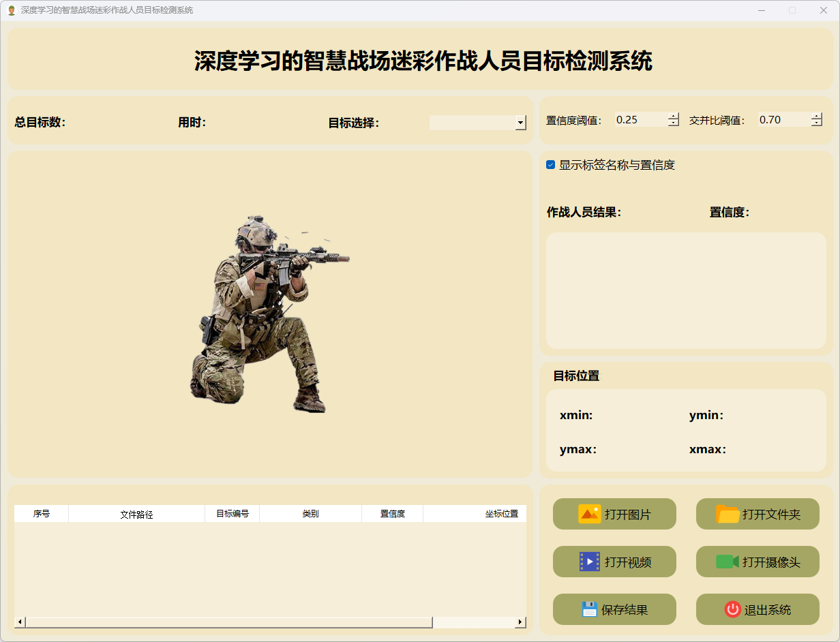Screen dimensions: 840x642
Task: Decrease the 置信度阈值 value with down arrow
Action: coord(674,123)
